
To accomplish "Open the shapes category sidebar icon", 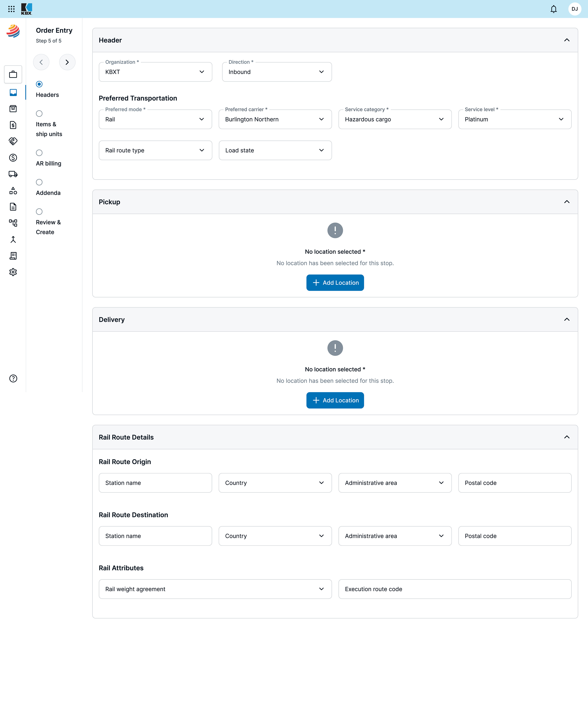I will click(x=13, y=191).
